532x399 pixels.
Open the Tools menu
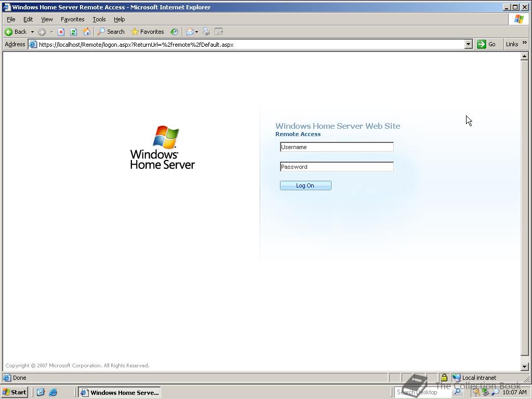click(99, 19)
